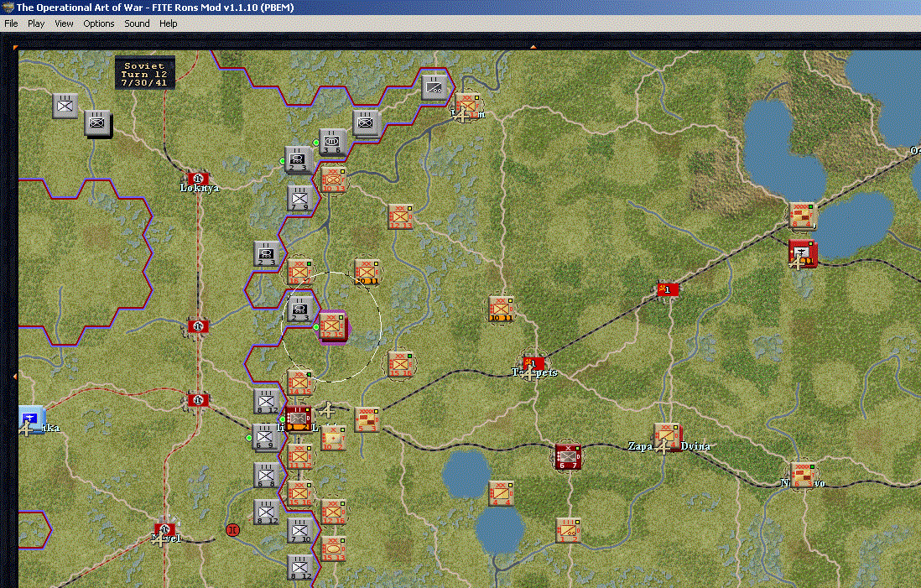Click the orange scroll arrow at the map's left edge
The height and width of the screenshot is (588, 921).
click(15, 377)
